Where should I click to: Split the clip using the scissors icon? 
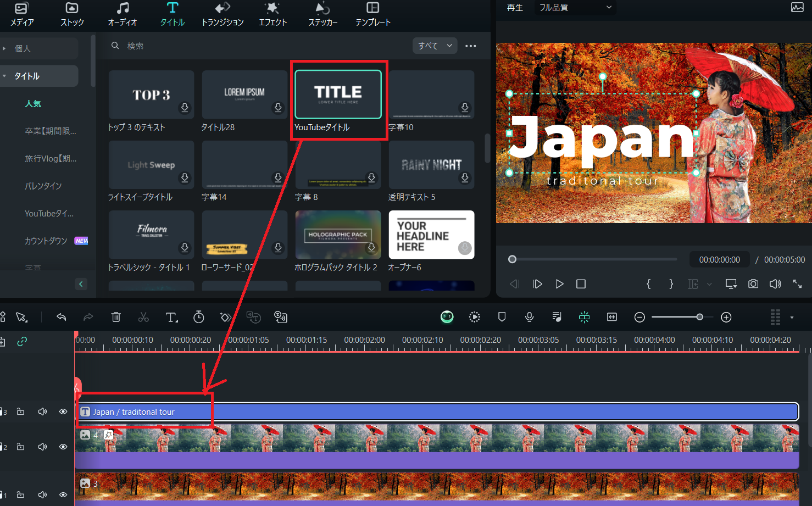click(143, 317)
